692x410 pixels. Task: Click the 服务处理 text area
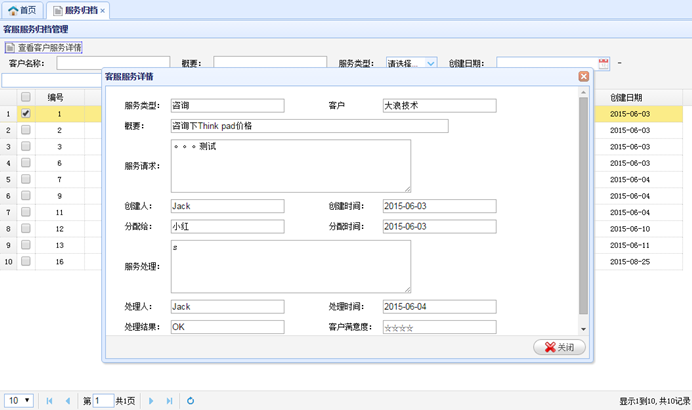(x=291, y=267)
